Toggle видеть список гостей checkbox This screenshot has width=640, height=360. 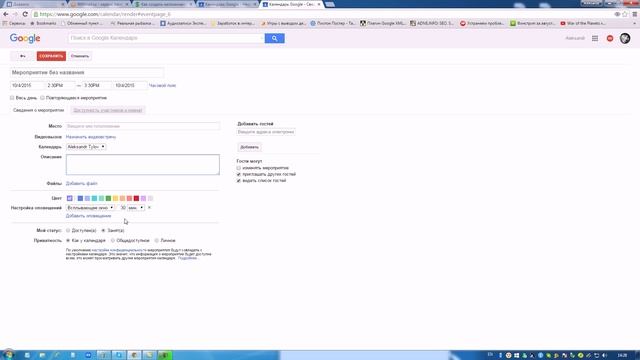(x=239, y=180)
